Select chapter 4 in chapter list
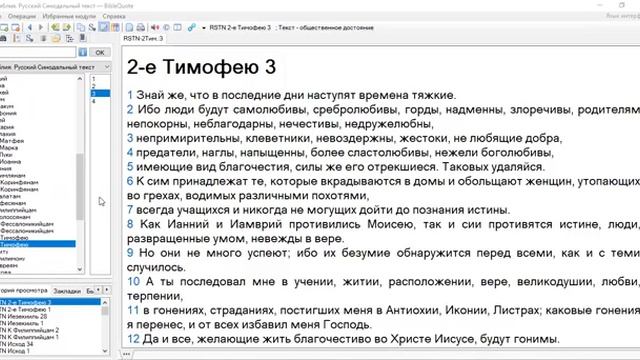 [x=100, y=101]
